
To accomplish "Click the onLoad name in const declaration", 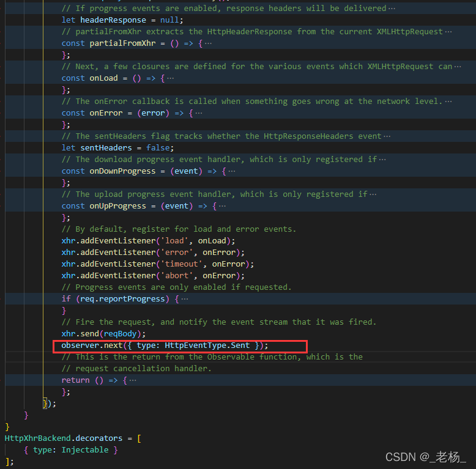I will 103,78.
